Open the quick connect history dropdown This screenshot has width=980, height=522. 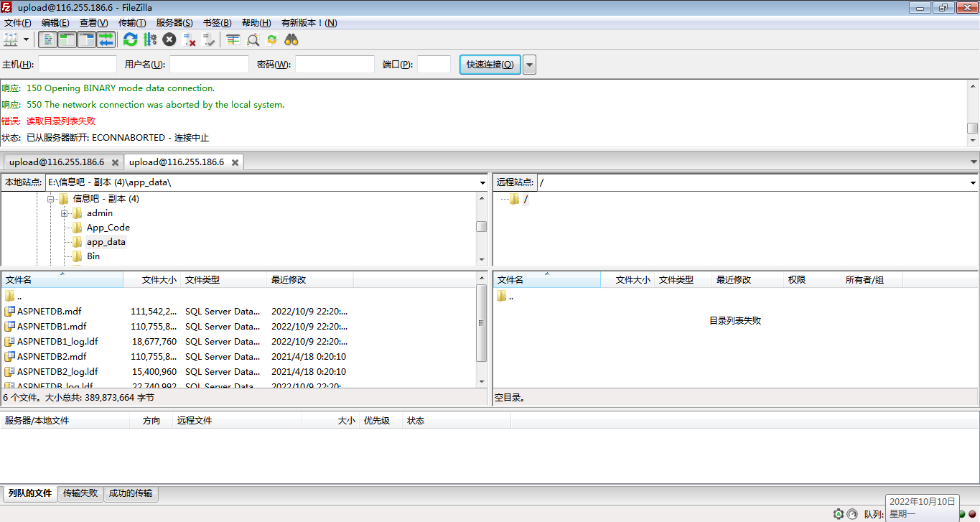(x=529, y=65)
